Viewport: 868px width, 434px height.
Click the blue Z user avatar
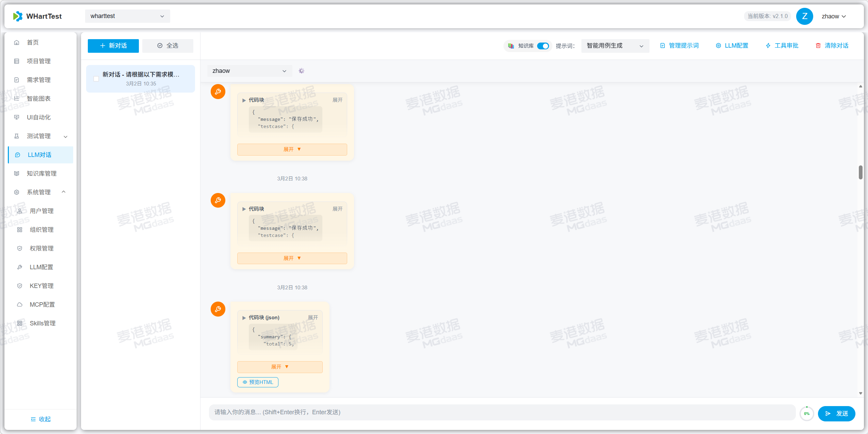pyautogui.click(x=804, y=16)
